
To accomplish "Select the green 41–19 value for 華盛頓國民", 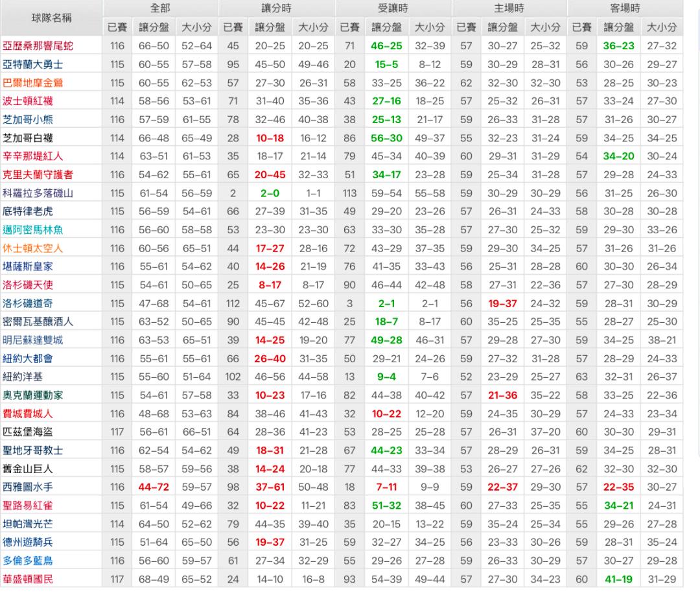I will (x=619, y=579).
